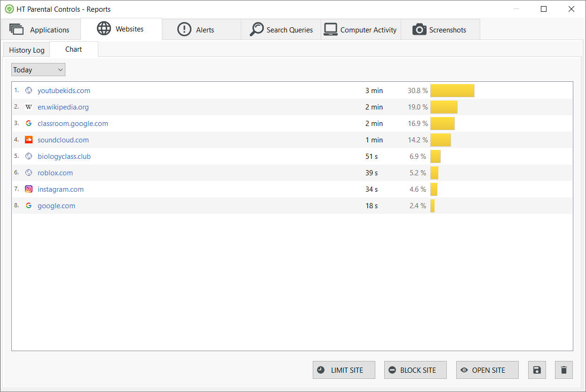The image size is (586, 392).
Task: Switch to the History Log sub-tab
Action: click(x=27, y=50)
